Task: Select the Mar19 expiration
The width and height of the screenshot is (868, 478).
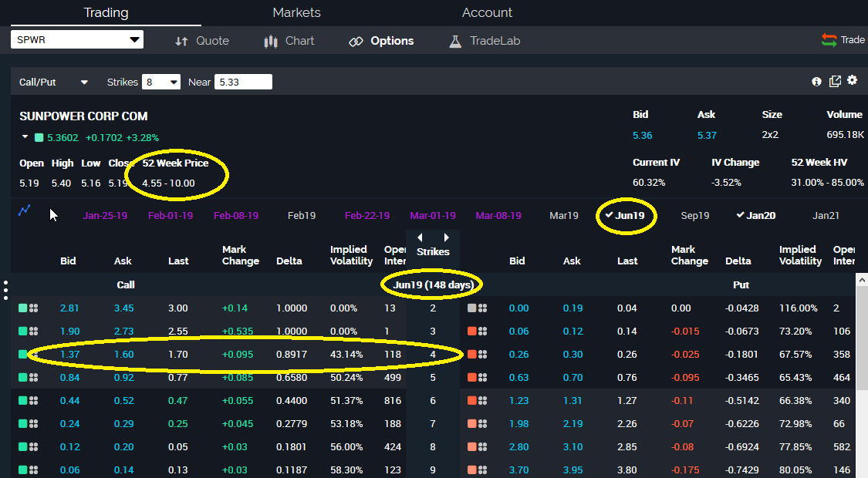Action: pyautogui.click(x=563, y=216)
